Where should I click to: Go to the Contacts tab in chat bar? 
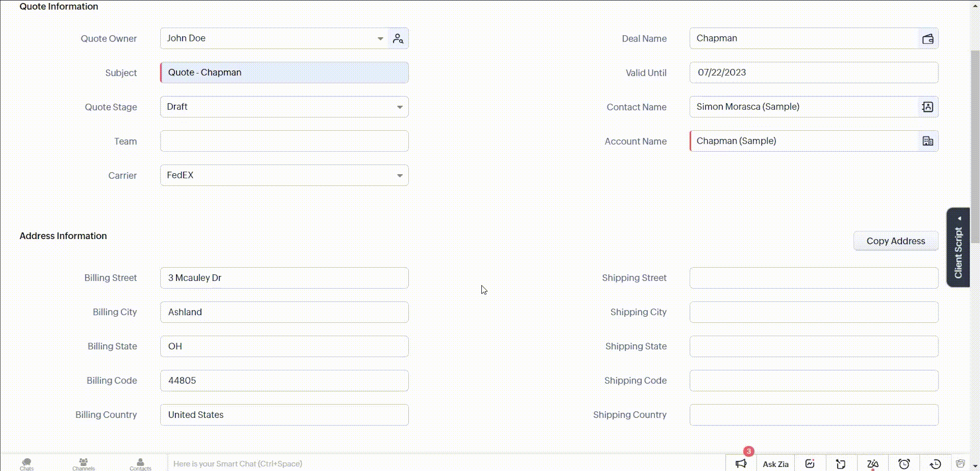(140, 464)
